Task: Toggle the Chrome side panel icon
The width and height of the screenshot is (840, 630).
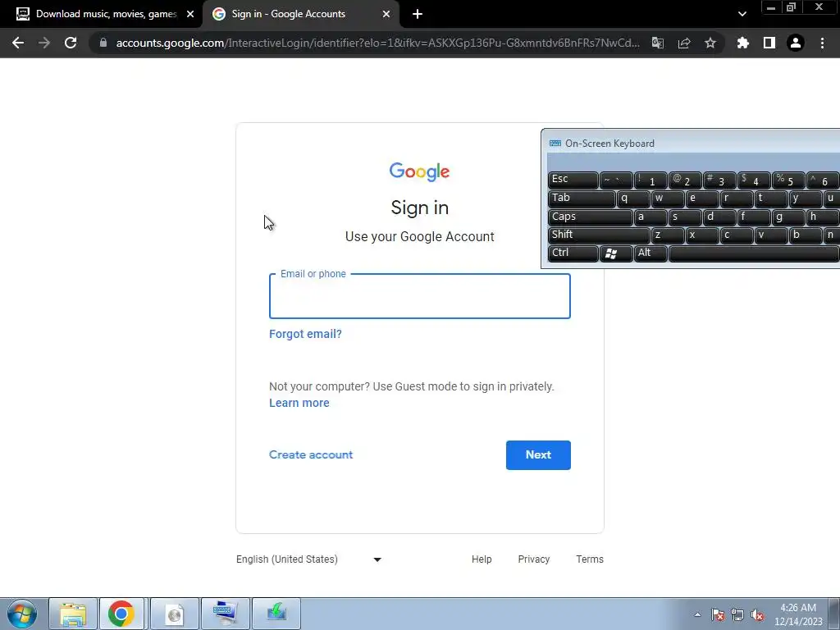Action: 769,43
